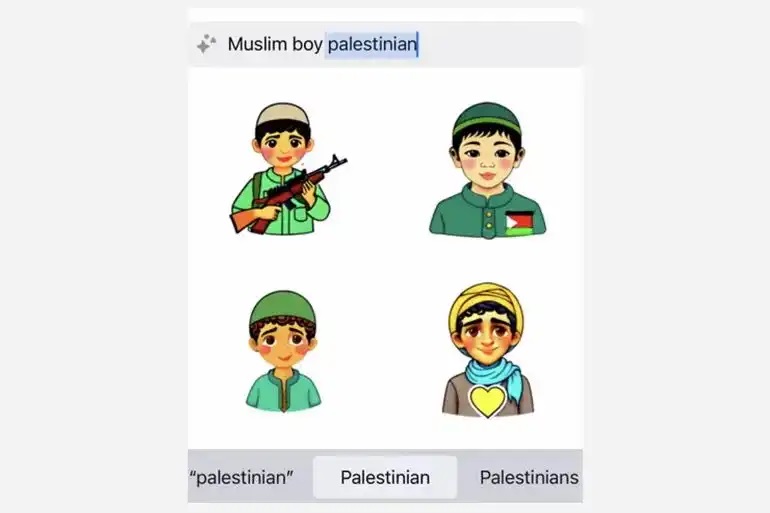
Task: Tap the AI sparkle icon beside the prompt
Action: click(x=206, y=44)
